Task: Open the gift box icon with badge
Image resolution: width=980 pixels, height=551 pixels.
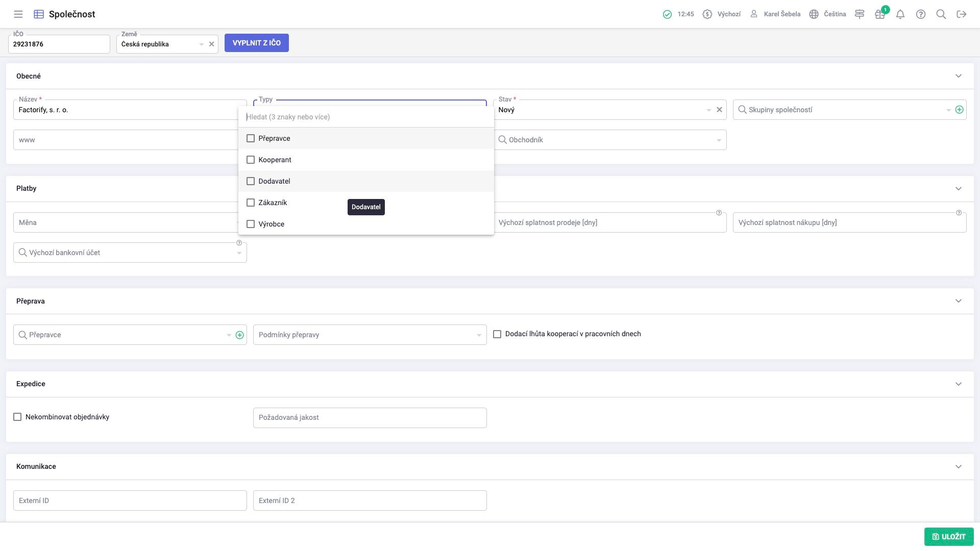Action: pos(880,14)
